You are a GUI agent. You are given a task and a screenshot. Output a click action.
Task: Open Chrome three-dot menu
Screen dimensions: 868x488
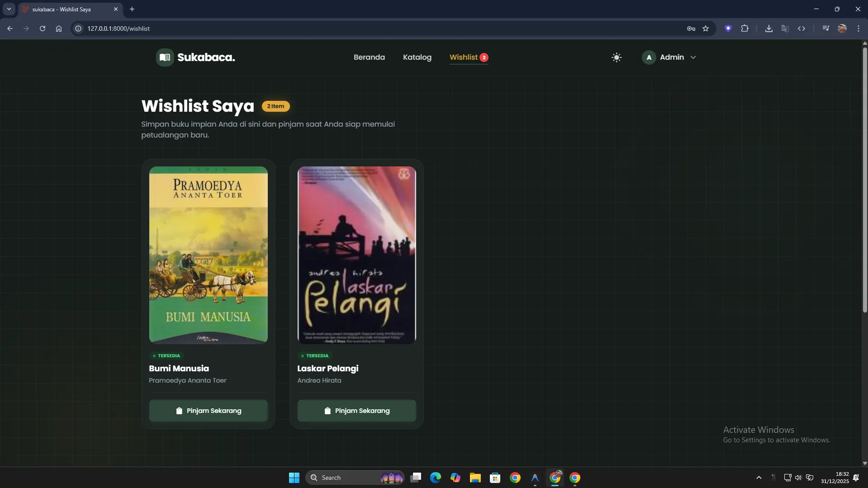858,28
